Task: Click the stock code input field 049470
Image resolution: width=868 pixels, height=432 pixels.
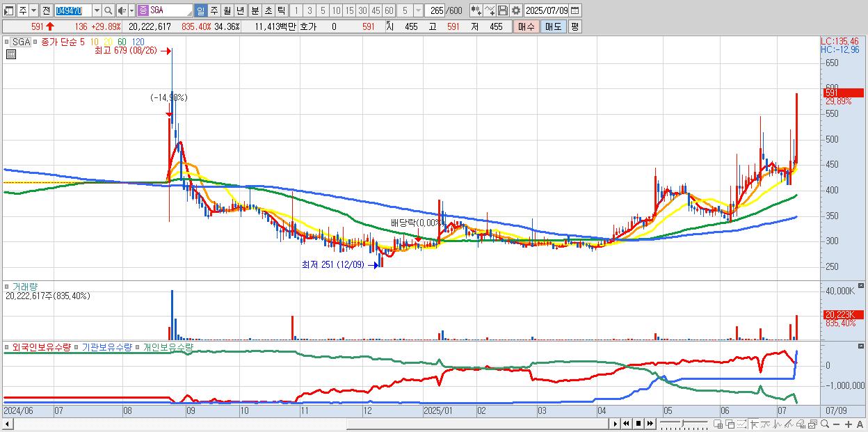Action: click(x=73, y=10)
